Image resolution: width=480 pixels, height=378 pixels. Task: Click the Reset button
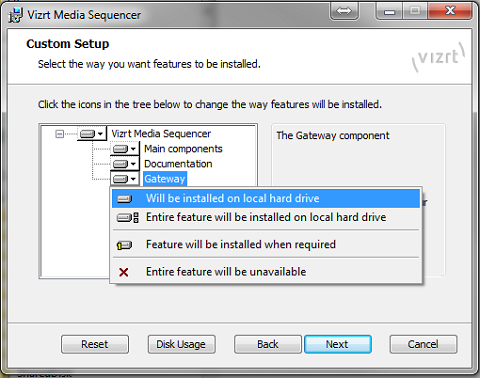(95, 344)
